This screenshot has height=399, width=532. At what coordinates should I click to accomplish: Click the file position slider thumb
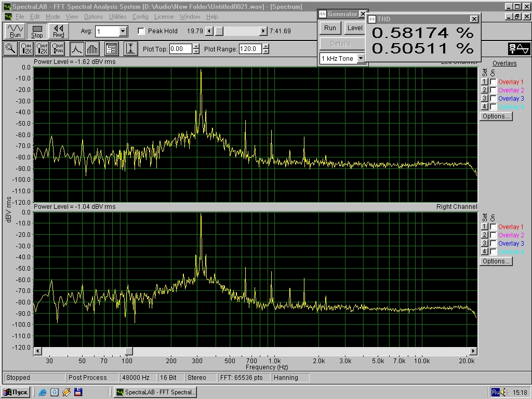coord(219,31)
